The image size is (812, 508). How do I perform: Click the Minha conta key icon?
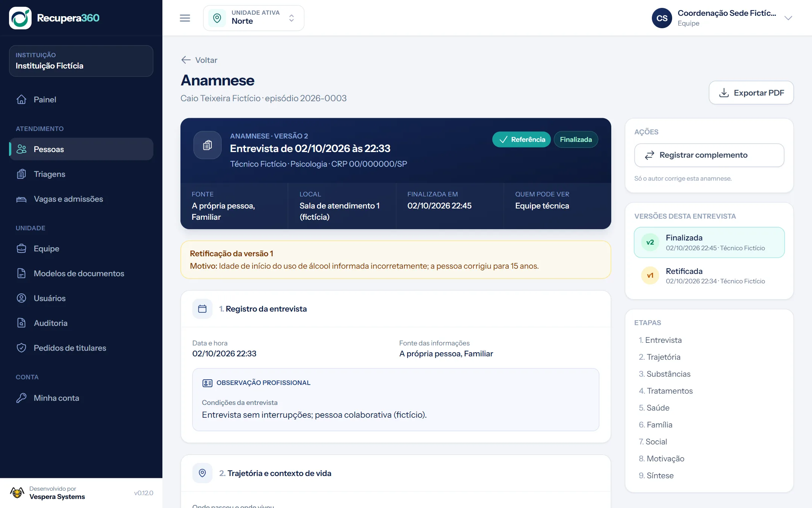click(21, 398)
